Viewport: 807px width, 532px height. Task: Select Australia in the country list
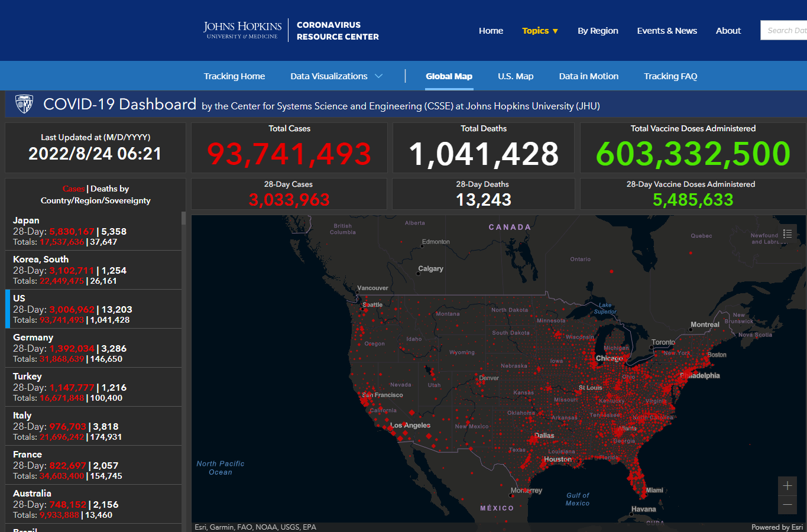[x=93, y=504]
